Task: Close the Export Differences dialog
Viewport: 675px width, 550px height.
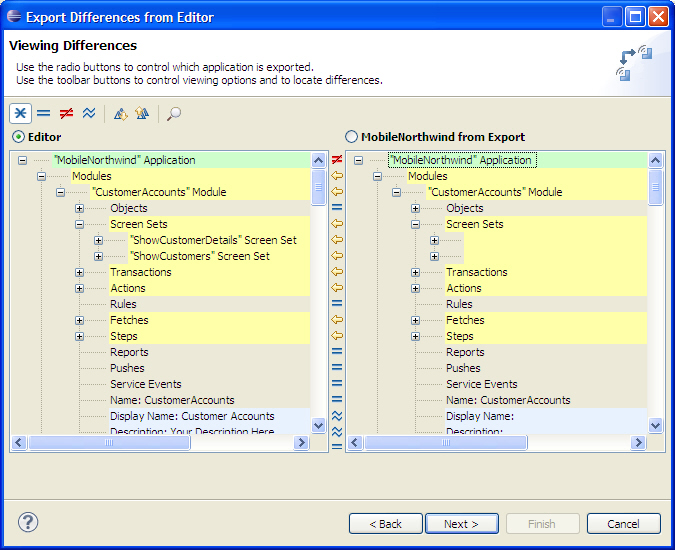Action: tap(658, 17)
